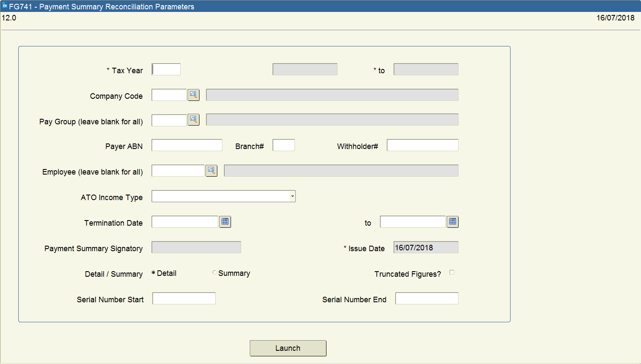Click the Serial Number Start field

pyautogui.click(x=184, y=298)
